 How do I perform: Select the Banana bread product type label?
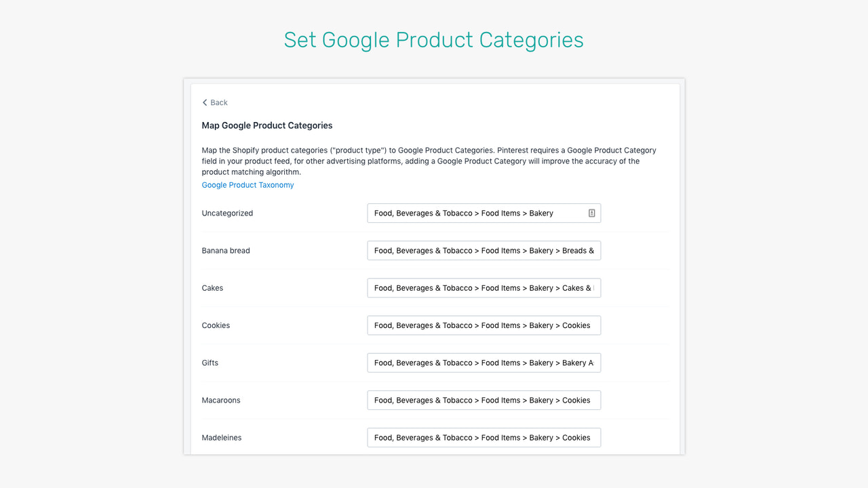[226, 250]
